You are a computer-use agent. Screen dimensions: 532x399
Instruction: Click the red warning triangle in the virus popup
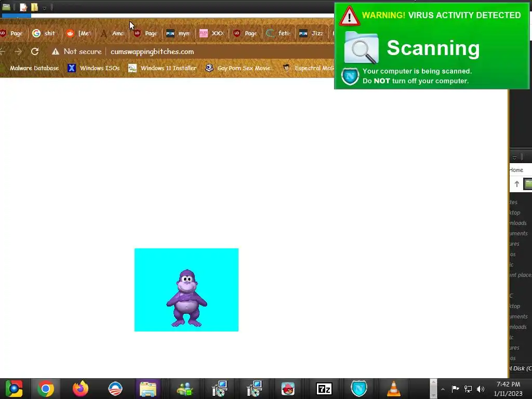point(349,16)
